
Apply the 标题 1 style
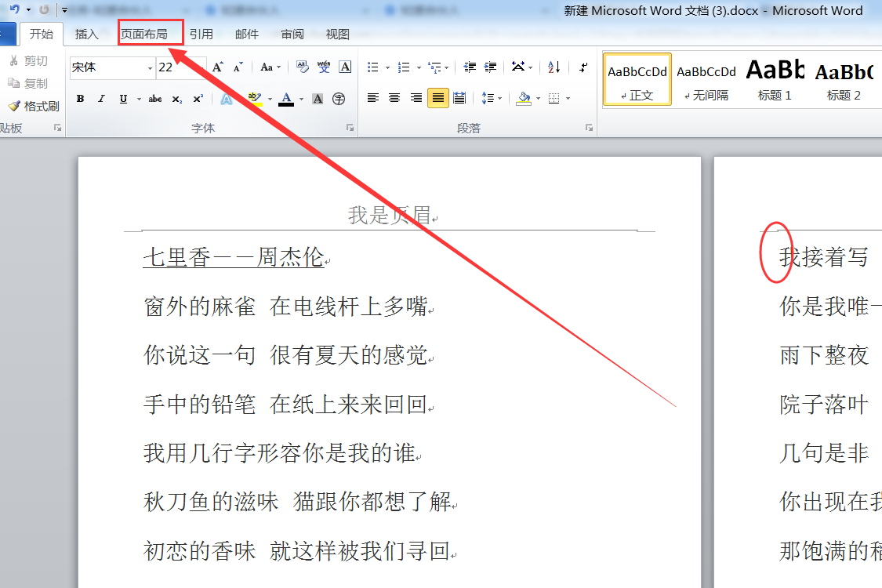[775, 80]
